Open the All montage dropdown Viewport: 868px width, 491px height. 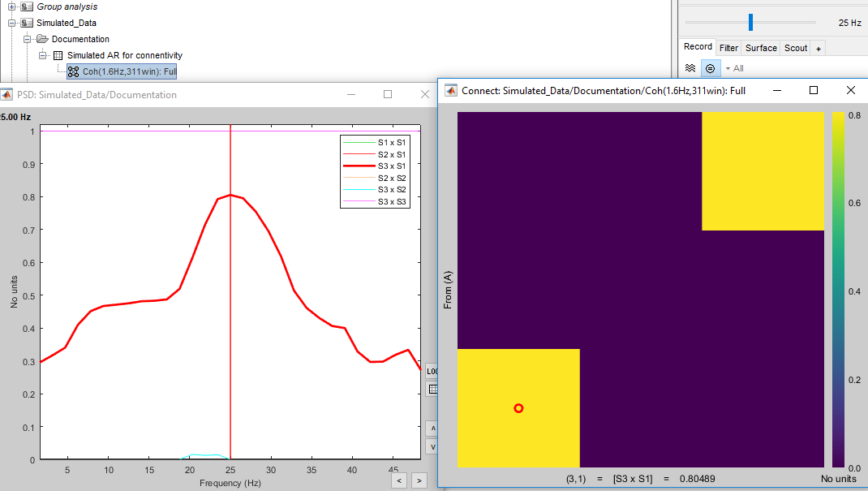pyautogui.click(x=734, y=68)
